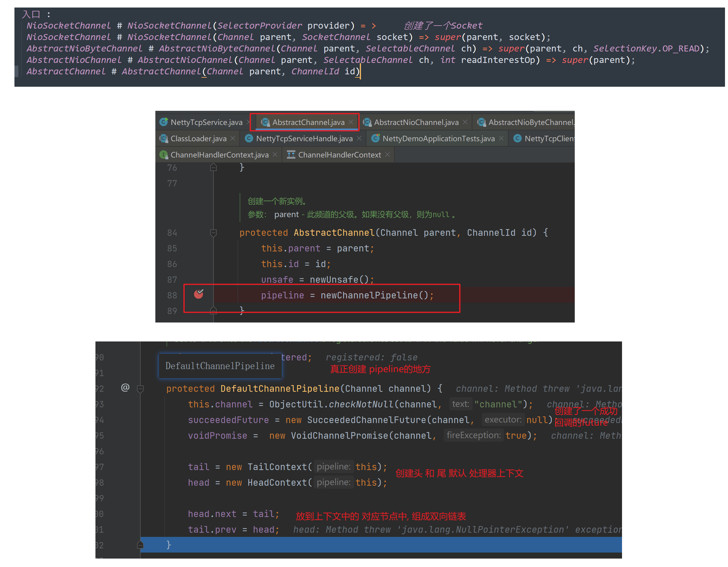Click 'head = new HeadContext' line
The width and height of the screenshot is (728, 567).
pos(287,483)
